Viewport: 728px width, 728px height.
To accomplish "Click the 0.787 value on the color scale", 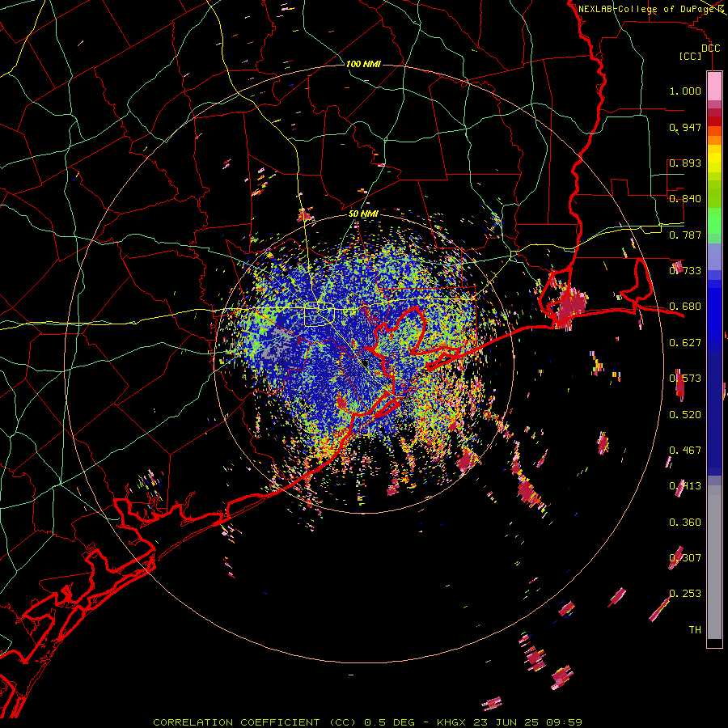I will (685, 235).
